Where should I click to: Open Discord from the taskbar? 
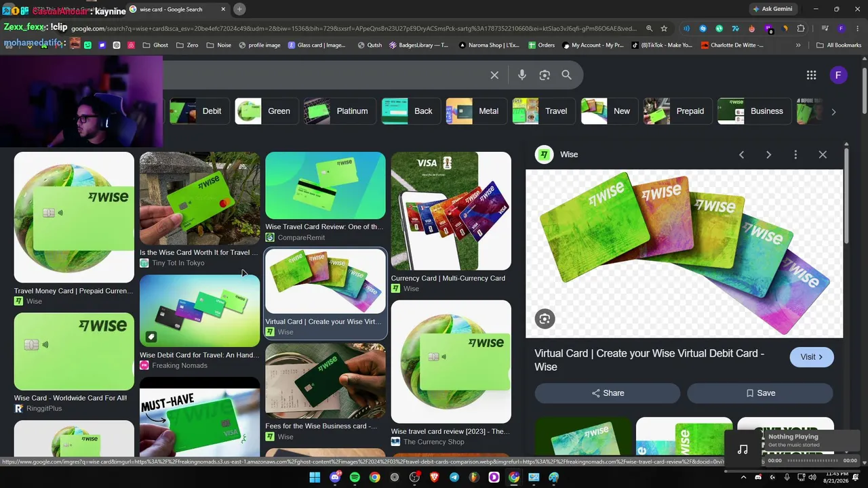tap(334, 478)
